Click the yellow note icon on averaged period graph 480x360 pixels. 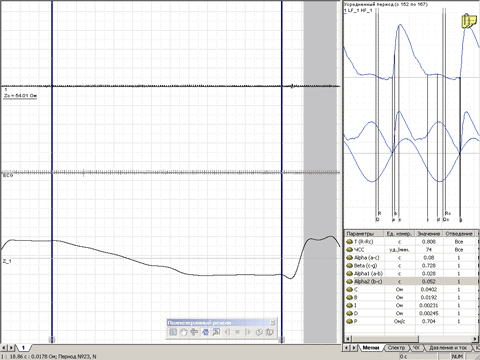469,21
